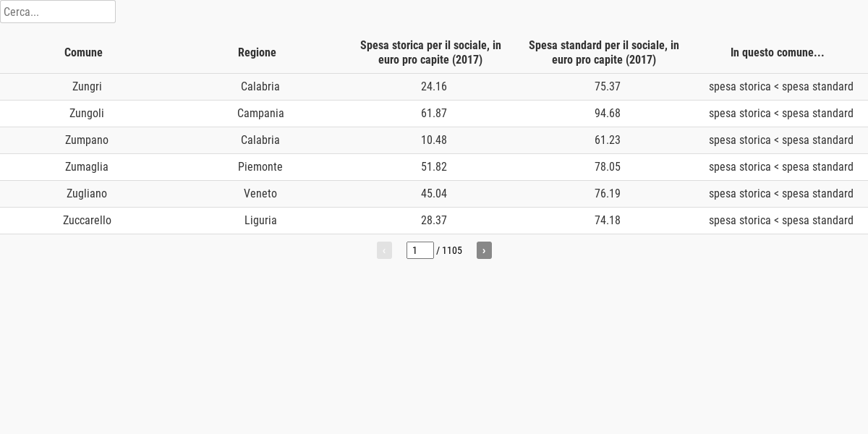Viewport: 868px width, 434px height.
Task: Select the Zumpano comune cell
Action: click(x=87, y=140)
